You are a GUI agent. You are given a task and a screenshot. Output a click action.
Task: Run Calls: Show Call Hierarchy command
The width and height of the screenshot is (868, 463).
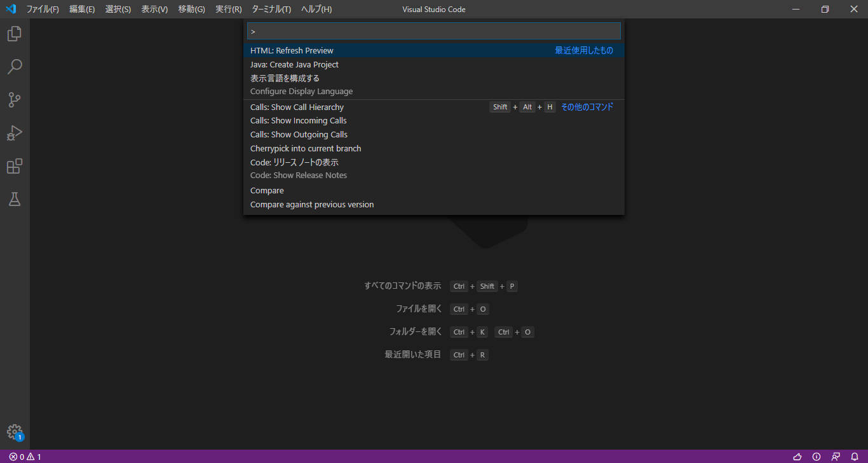coord(433,107)
